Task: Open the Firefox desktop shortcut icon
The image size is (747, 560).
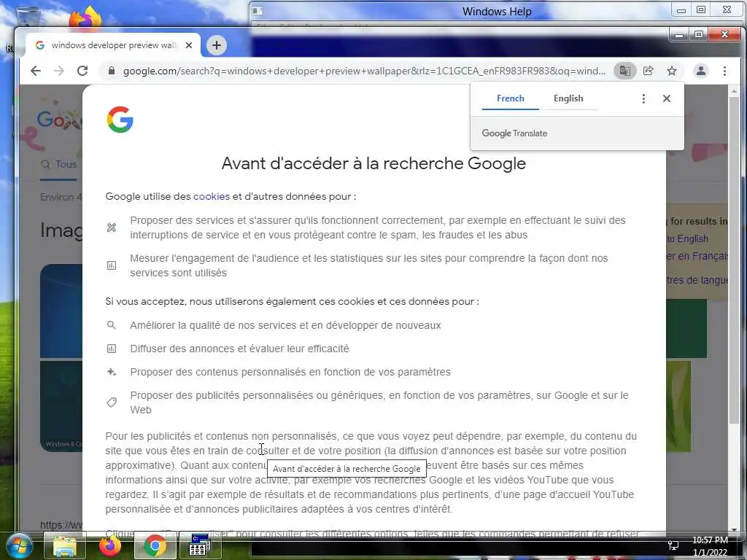Action: click(x=85, y=19)
